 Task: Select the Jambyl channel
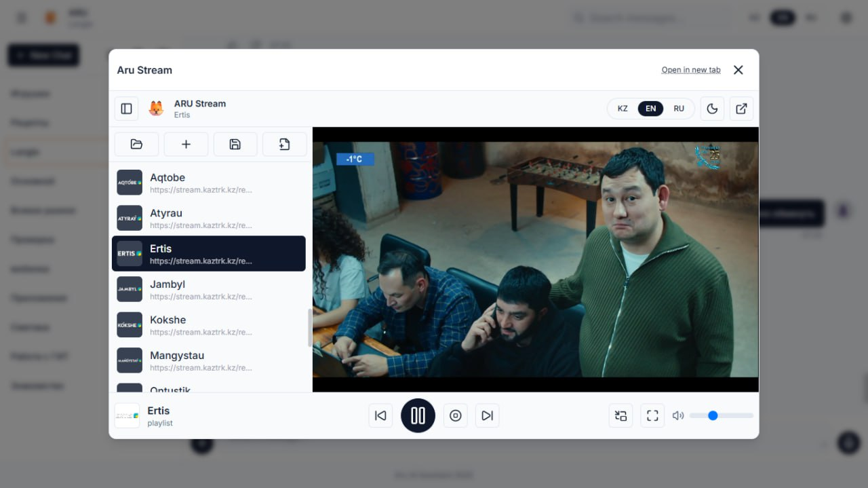209,289
